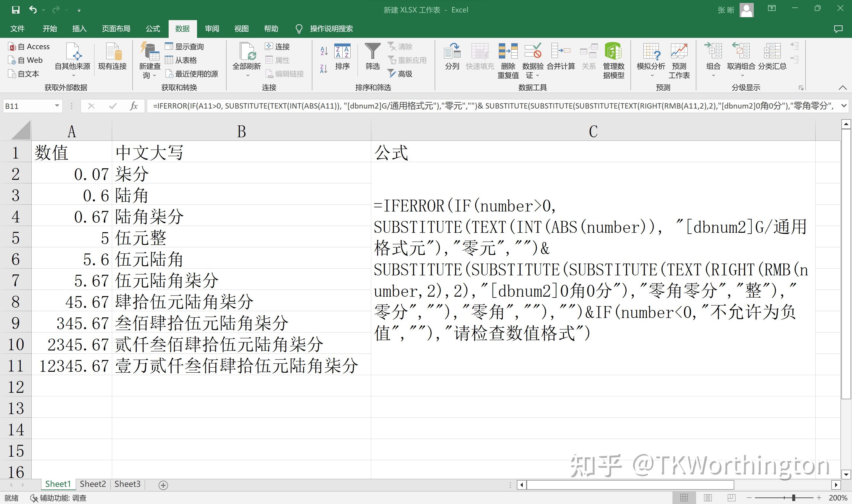
Task: Click the From Web import option
Action: [x=25, y=60]
